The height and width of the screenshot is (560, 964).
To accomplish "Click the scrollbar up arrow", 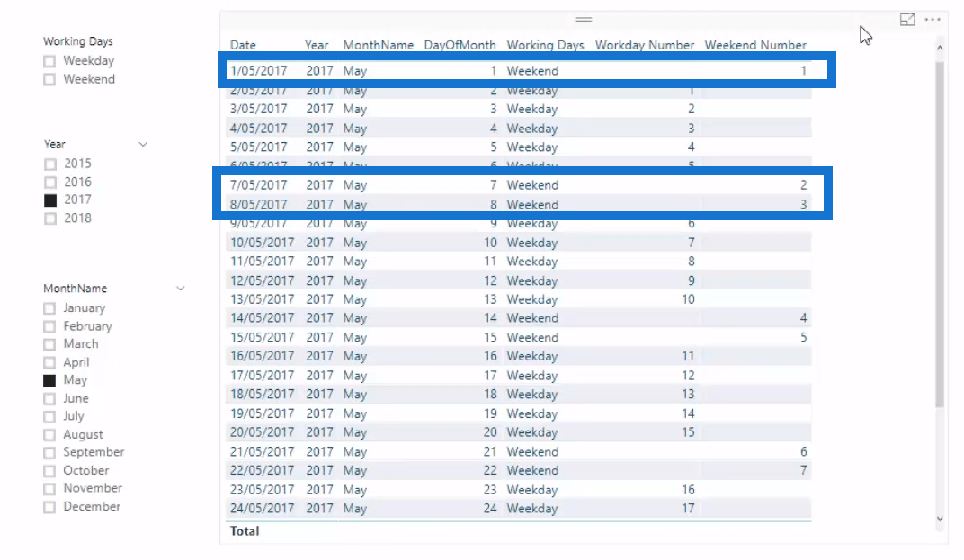I will pyautogui.click(x=940, y=48).
